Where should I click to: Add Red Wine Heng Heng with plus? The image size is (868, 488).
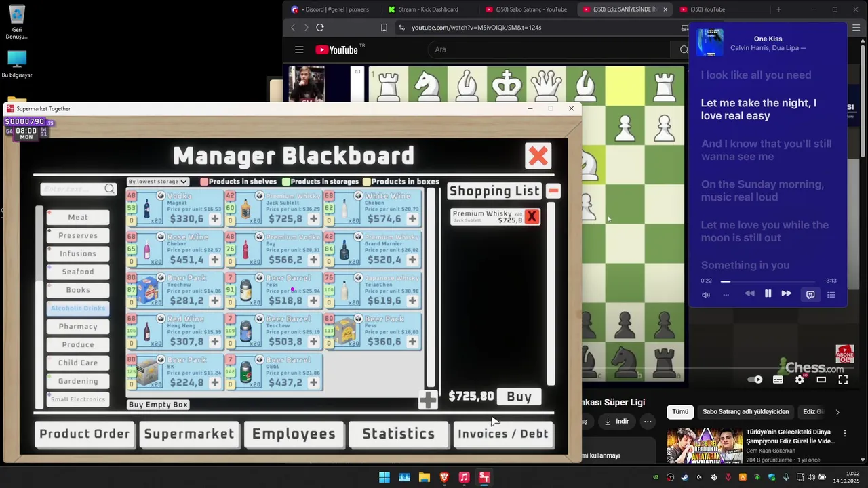coord(215,342)
